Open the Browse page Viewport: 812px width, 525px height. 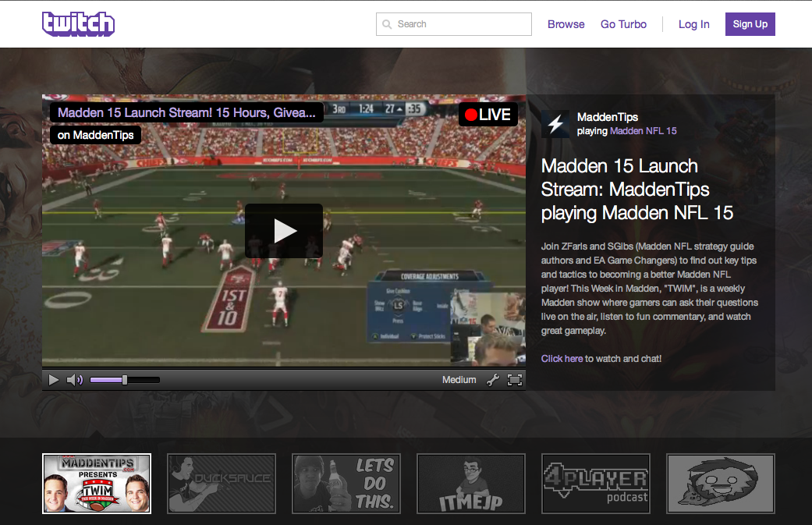pyautogui.click(x=566, y=24)
